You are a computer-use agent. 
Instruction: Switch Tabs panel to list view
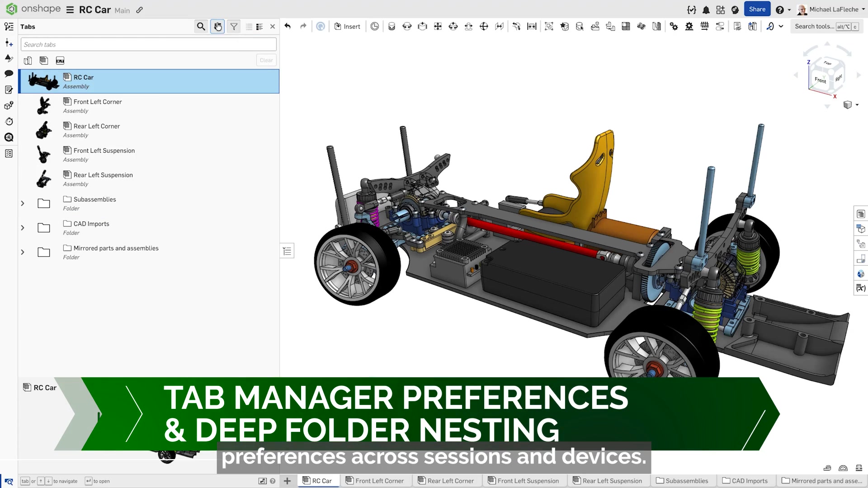[249, 27]
